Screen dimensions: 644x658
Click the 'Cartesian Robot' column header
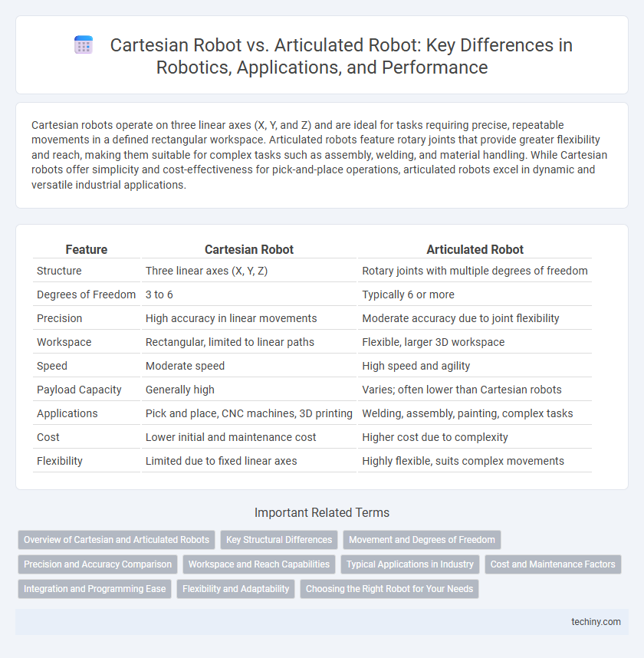249,249
